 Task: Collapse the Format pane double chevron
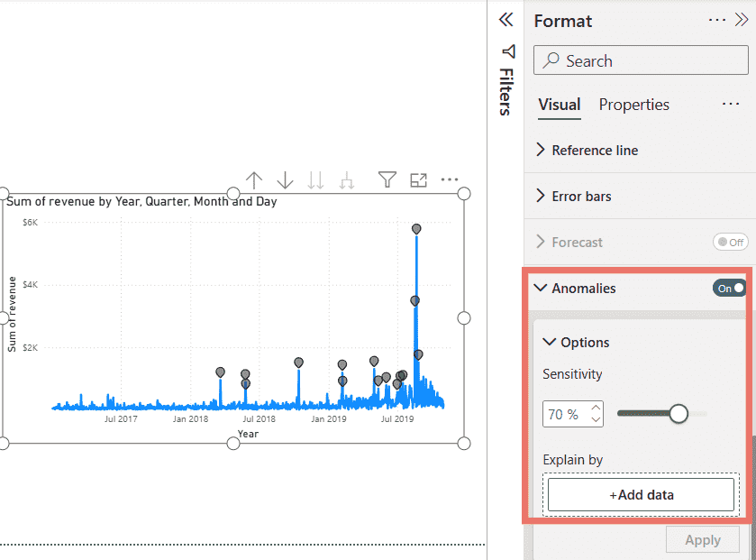point(741,20)
